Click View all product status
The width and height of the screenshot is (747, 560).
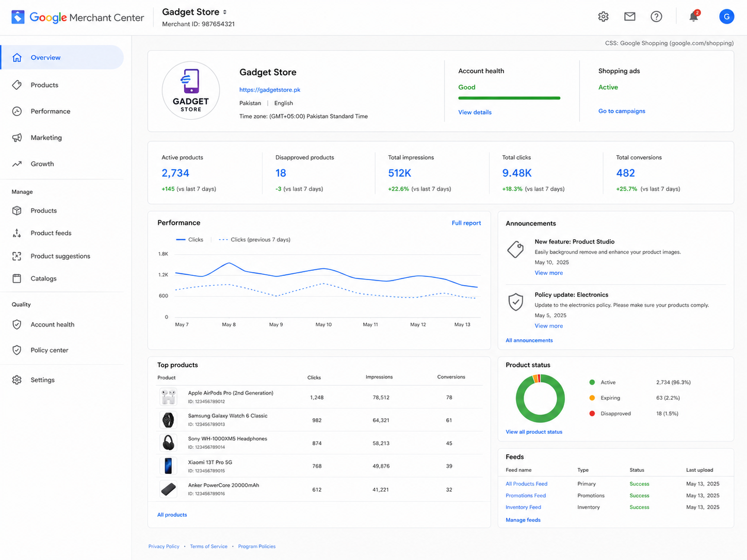point(534,432)
